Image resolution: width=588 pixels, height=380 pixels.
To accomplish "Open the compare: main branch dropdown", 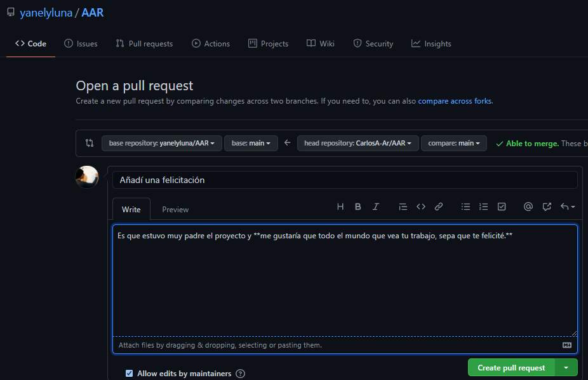I will [454, 144].
